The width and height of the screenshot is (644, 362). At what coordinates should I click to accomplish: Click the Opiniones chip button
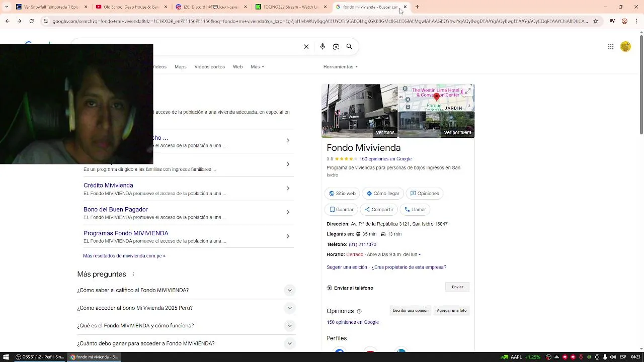tap(425, 194)
